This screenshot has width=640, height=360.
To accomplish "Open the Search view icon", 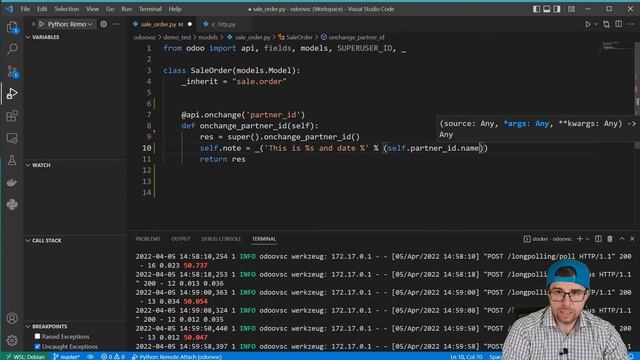I will coord(12,49).
